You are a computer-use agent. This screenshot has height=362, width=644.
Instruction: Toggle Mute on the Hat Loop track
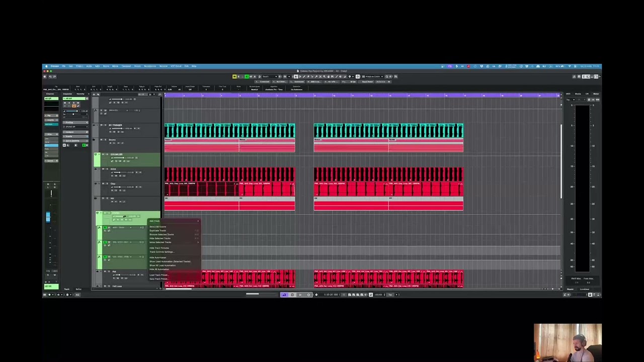click(105, 286)
